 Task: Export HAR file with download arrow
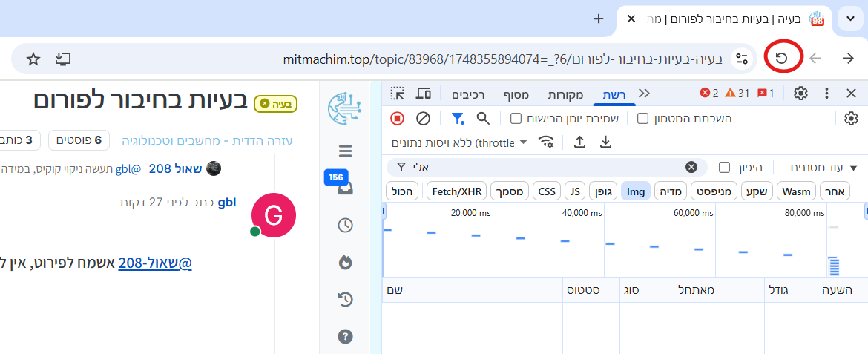(605, 143)
